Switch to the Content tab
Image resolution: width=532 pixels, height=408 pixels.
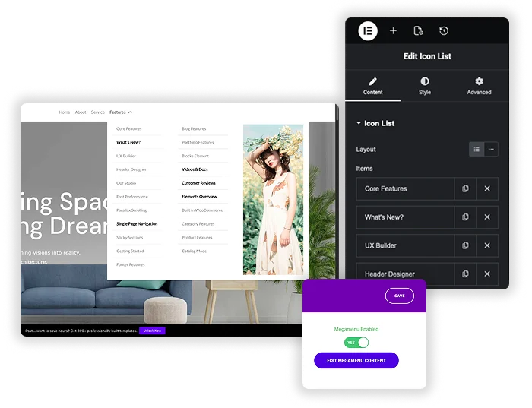click(372, 86)
